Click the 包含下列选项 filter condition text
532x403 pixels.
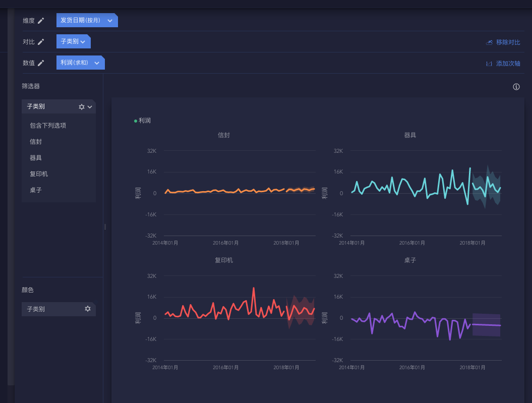(x=48, y=126)
